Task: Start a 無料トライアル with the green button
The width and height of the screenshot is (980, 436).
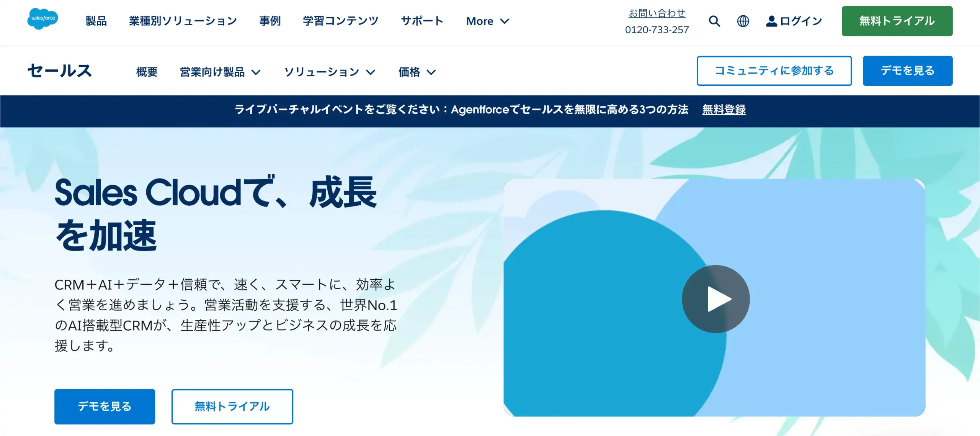Action: (897, 21)
